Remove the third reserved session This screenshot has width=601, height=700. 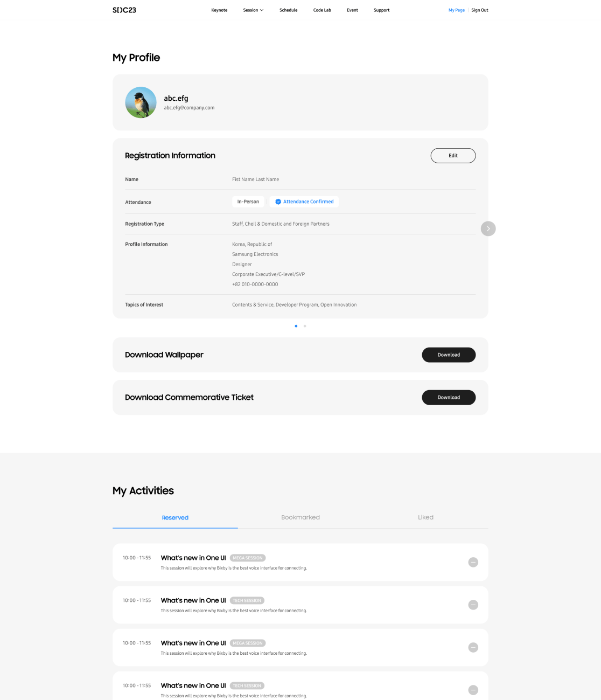(x=473, y=647)
